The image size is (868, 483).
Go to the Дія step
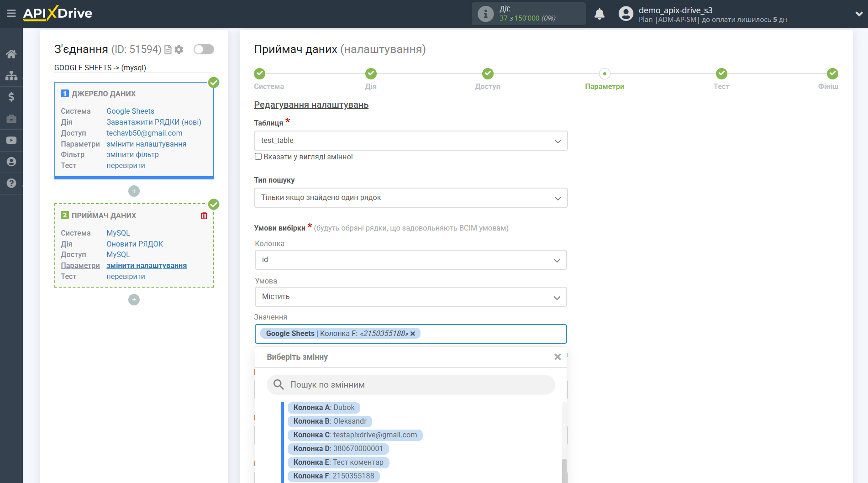(371, 73)
